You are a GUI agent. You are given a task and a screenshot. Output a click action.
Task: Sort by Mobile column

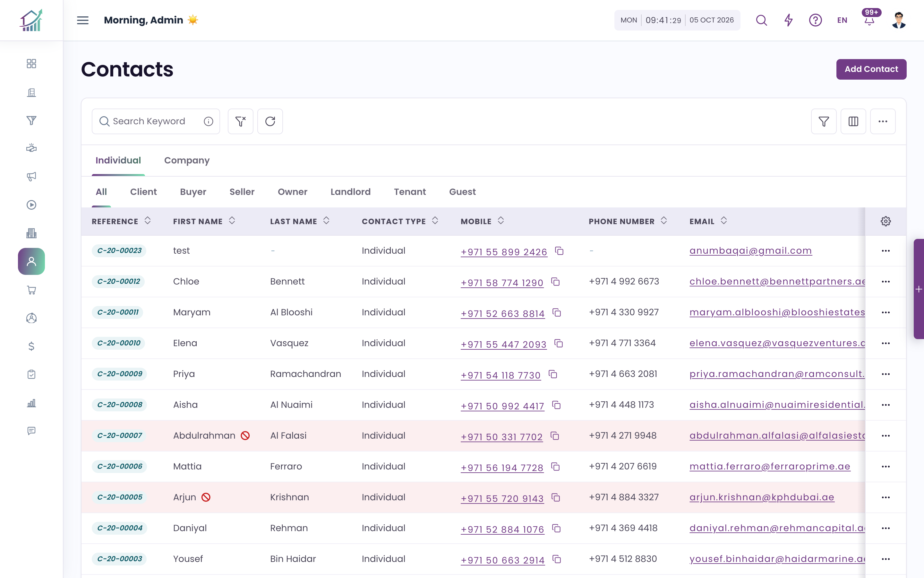[x=501, y=221]
